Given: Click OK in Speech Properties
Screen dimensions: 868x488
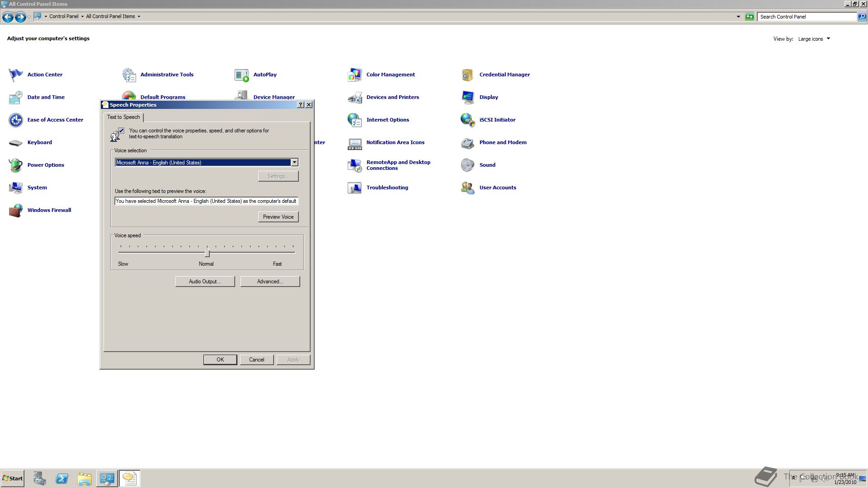Looking at the screenshot, I should 220,360.
